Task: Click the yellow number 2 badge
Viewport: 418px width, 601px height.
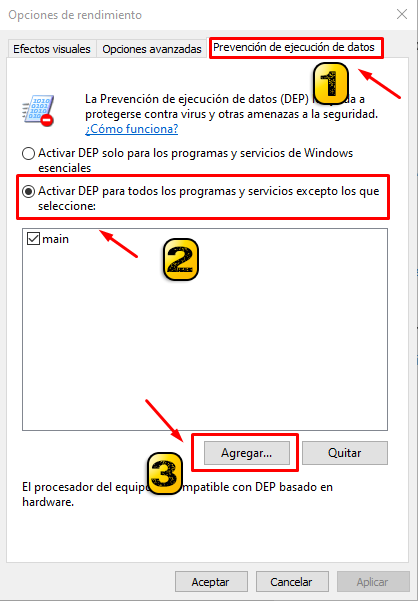Action: [181, 259]
